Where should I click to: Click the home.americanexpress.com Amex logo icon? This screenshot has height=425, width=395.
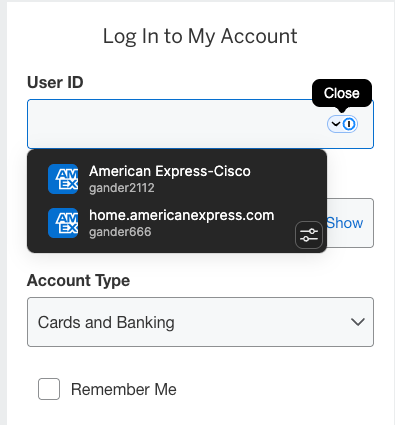(x=63, y=223)
